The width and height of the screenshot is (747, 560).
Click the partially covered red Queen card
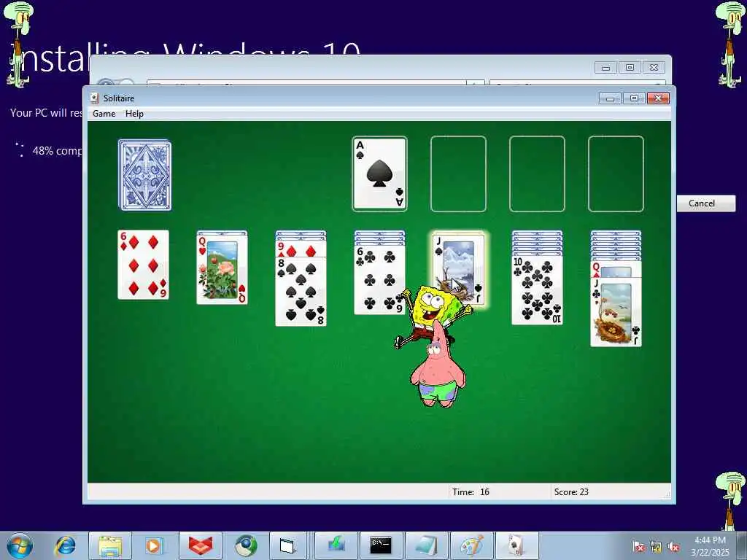pyautogui.click(x=616, y=270)
